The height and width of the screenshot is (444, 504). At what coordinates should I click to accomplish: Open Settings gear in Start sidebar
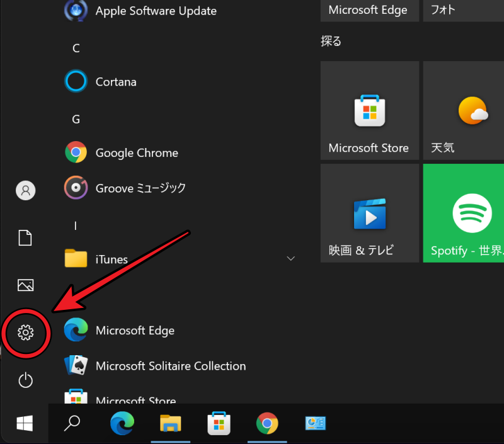click(x=25, y=332)
